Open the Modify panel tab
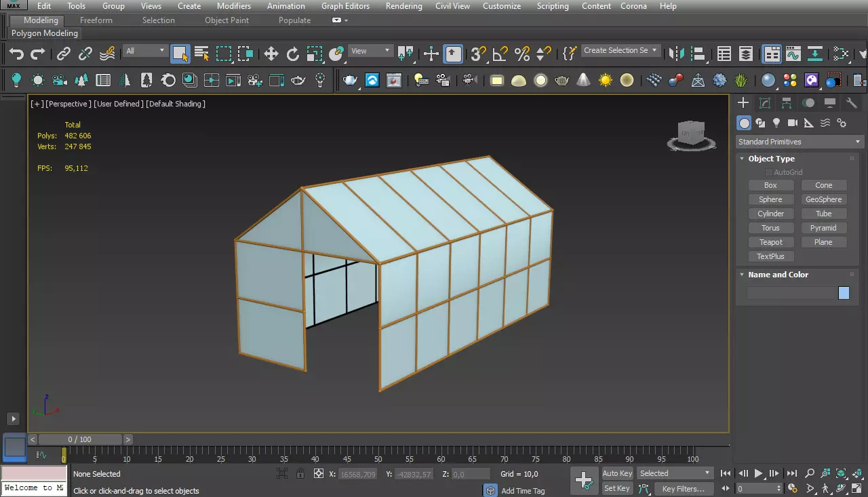 point(766,103)
